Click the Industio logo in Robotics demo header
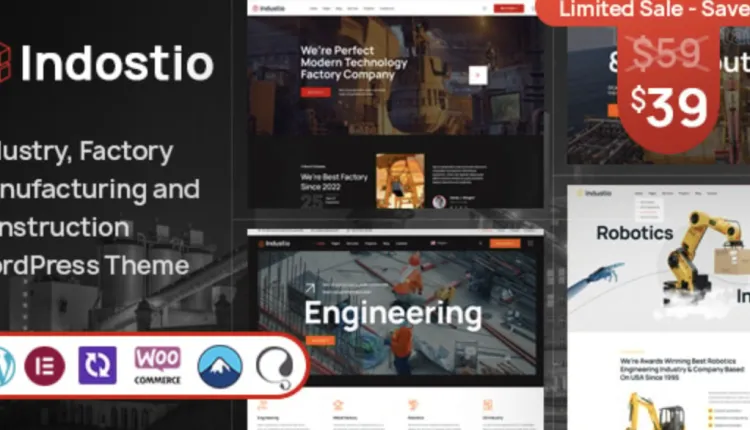 tap(594, 193)
